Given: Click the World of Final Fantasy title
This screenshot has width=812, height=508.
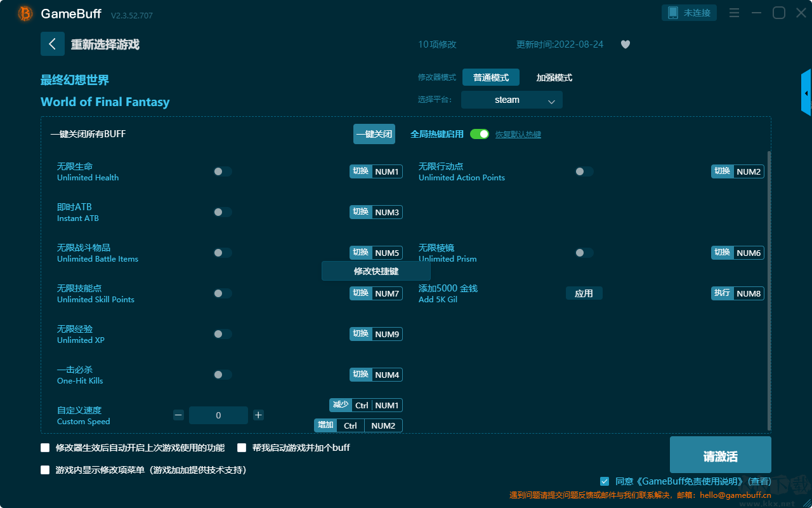Looking at the screenshot, I should [x=105, y=102].
